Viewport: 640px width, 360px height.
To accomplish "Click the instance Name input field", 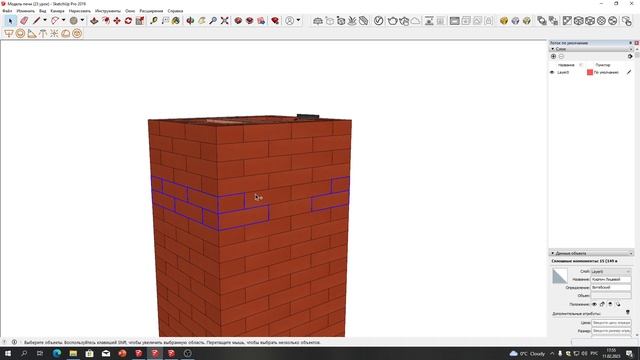I will pyautogui.click(x=611, y=280).
